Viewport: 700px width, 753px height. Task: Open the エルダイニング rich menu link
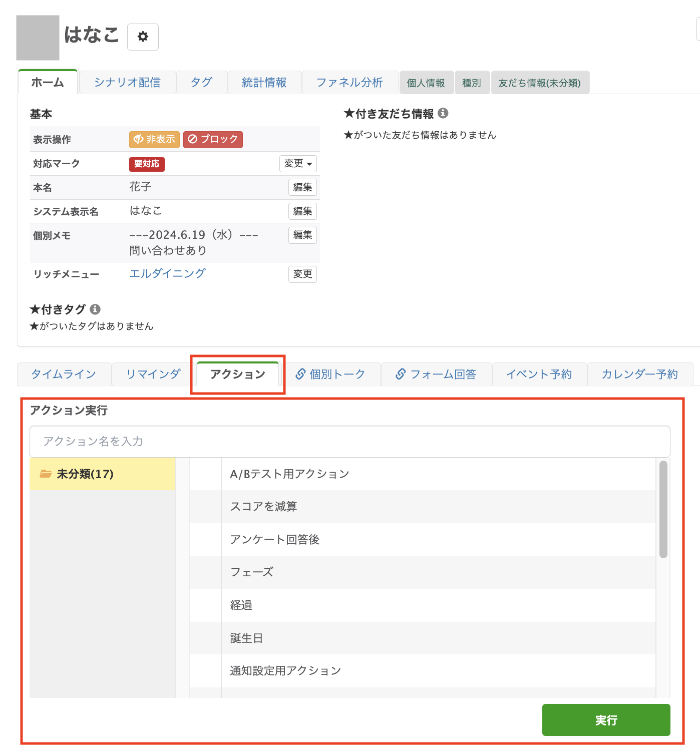click(167, 273)
